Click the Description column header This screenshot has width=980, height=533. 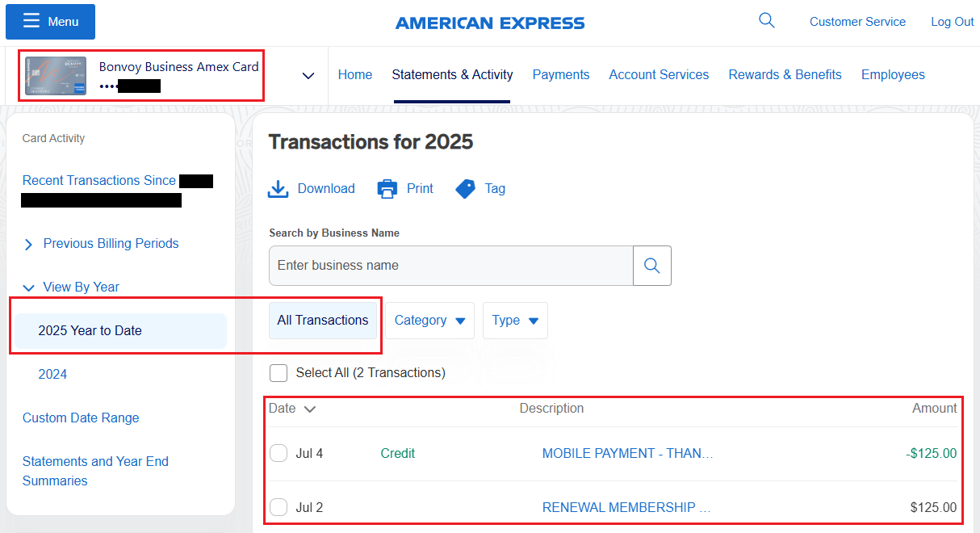click(x=551, y=409)
